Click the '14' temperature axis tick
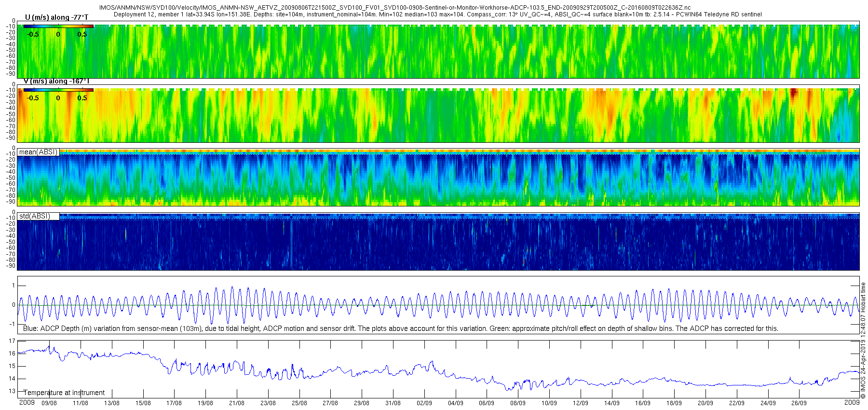This screenshot has height=410, width=868. 12,379
